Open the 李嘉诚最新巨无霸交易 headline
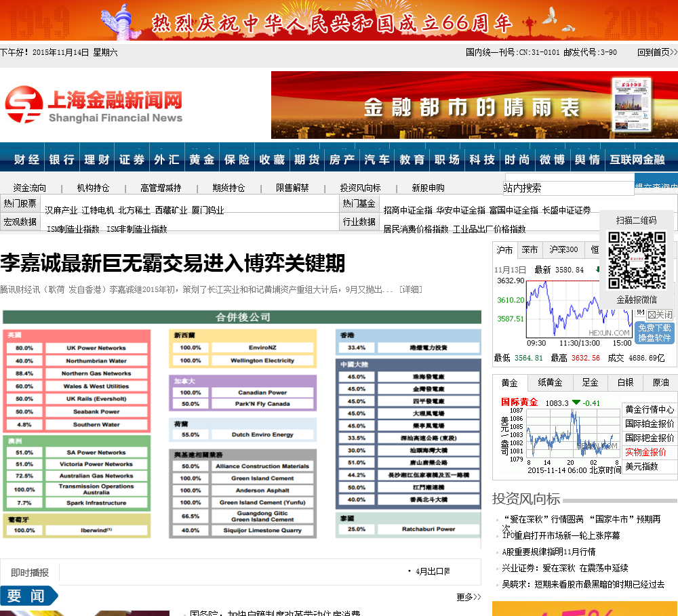 click(x=172, y=263)
